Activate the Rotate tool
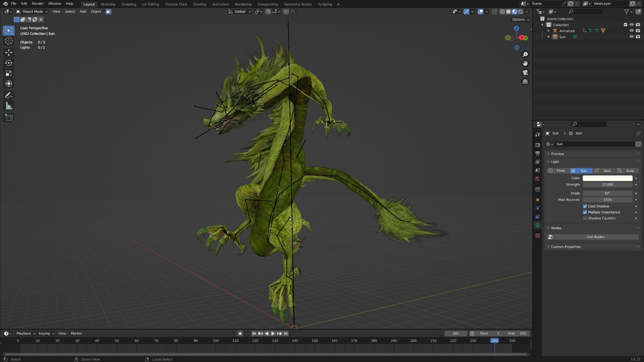The image size is (644, 362). (x=9, y=63)
